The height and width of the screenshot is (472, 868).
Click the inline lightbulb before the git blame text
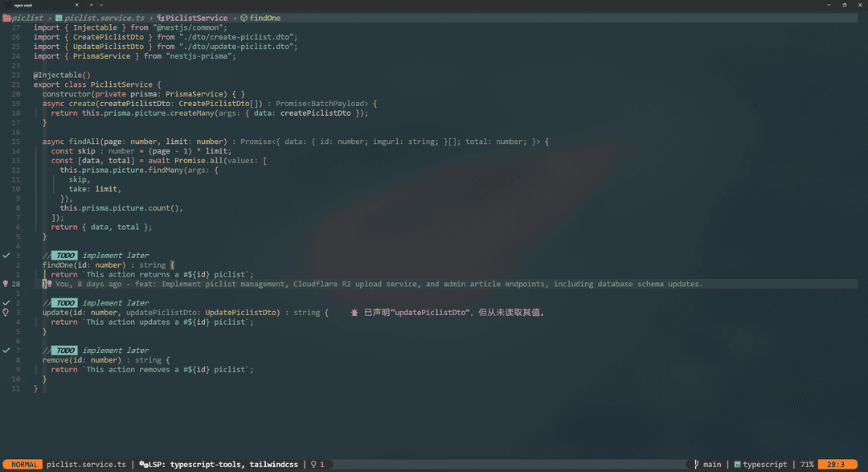(x=49, y=284)
